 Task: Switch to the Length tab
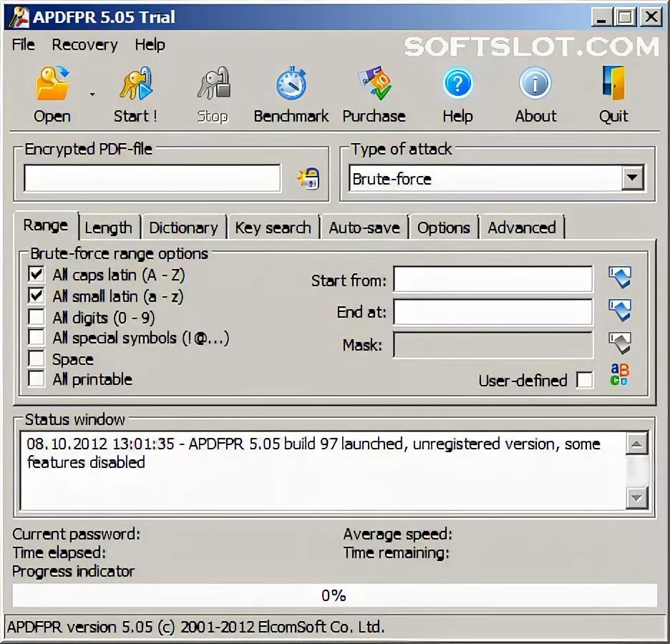pyautogui.click(x=109, y=228)
